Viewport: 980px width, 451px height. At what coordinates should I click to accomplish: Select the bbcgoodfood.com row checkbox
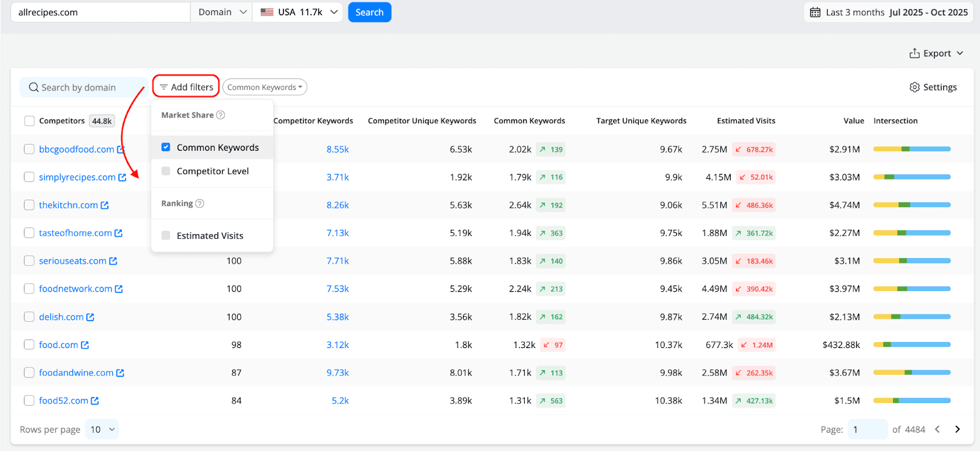pyautogui.click(x=29, y=149)
